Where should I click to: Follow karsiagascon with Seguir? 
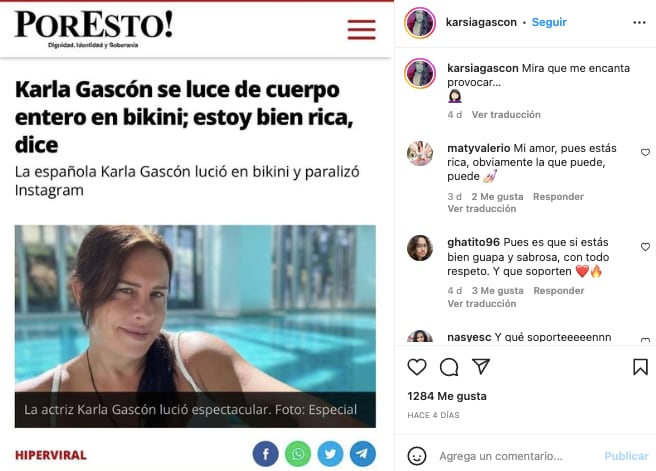tap(549, 22)
